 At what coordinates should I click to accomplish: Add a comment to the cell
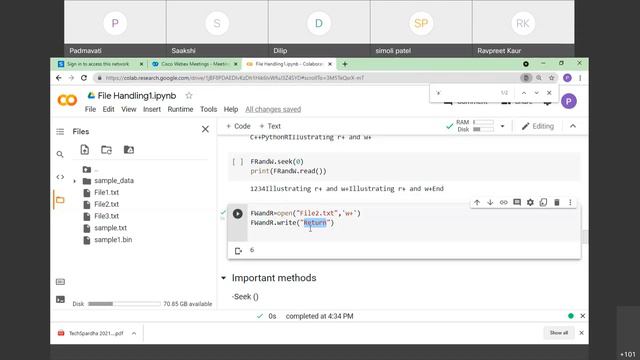click(517, 202)
